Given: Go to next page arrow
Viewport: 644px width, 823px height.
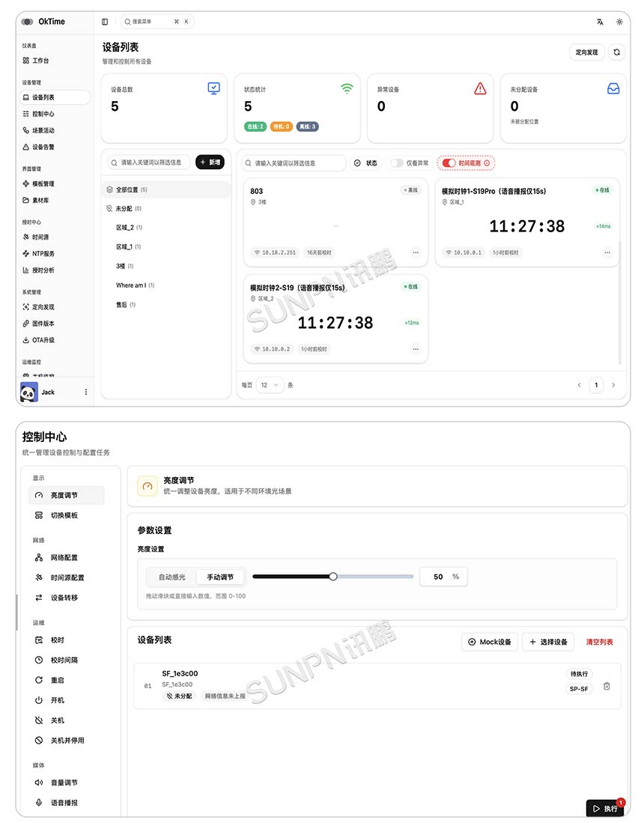Looking at the screenshot, I should coord(613,385).
